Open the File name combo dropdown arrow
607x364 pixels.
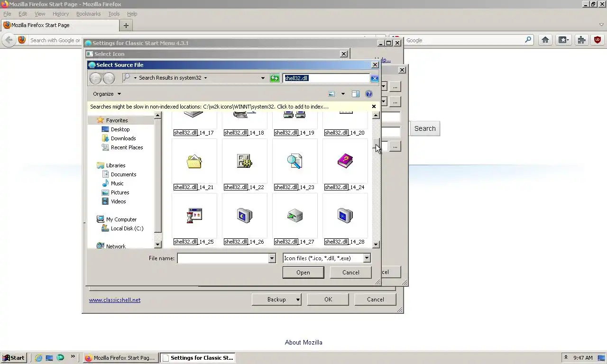272,258
